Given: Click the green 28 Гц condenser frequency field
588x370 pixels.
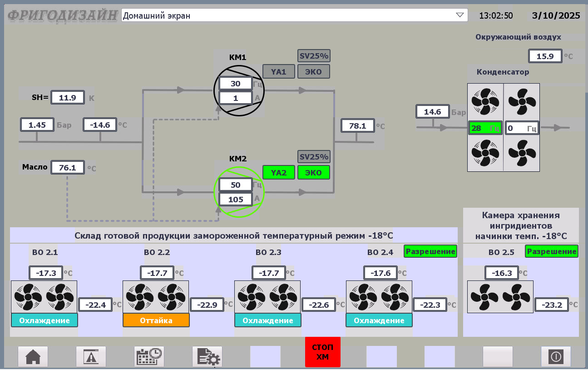Looking at the screenshot, I should click(485, 129).
